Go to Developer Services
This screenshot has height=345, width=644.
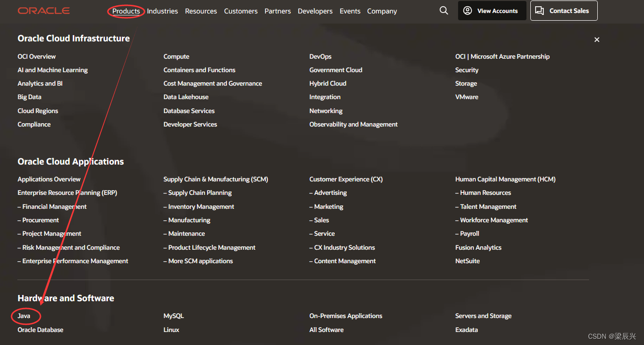(x=190, y=124)
